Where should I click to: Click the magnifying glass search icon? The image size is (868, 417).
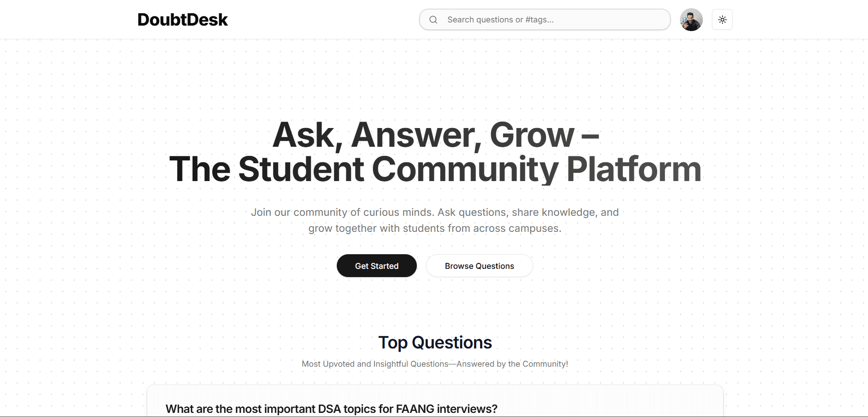click(433, 20)
